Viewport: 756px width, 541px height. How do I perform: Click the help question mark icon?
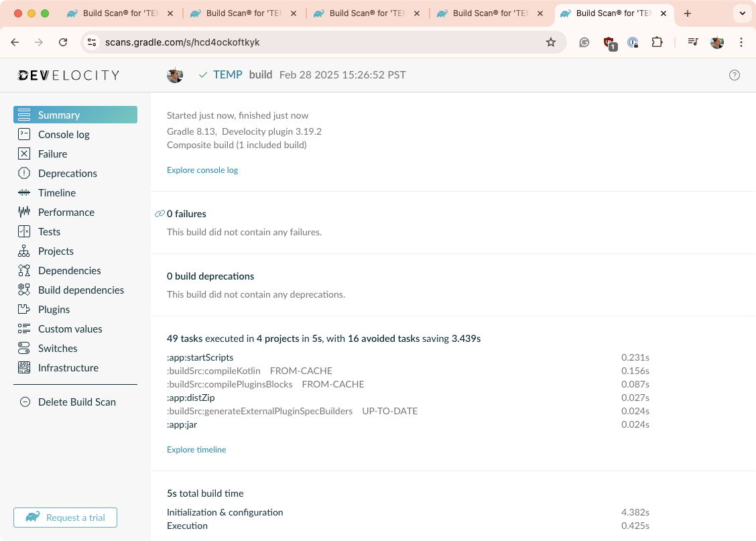734,75
